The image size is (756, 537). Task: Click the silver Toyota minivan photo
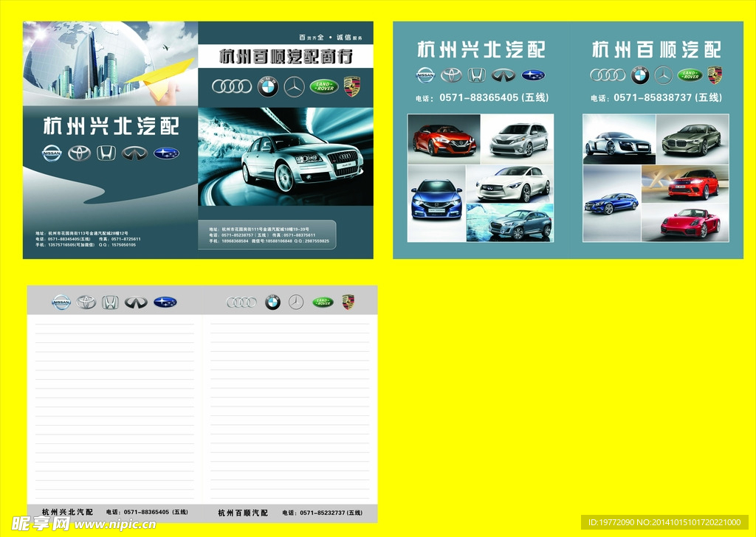point(518,139)
